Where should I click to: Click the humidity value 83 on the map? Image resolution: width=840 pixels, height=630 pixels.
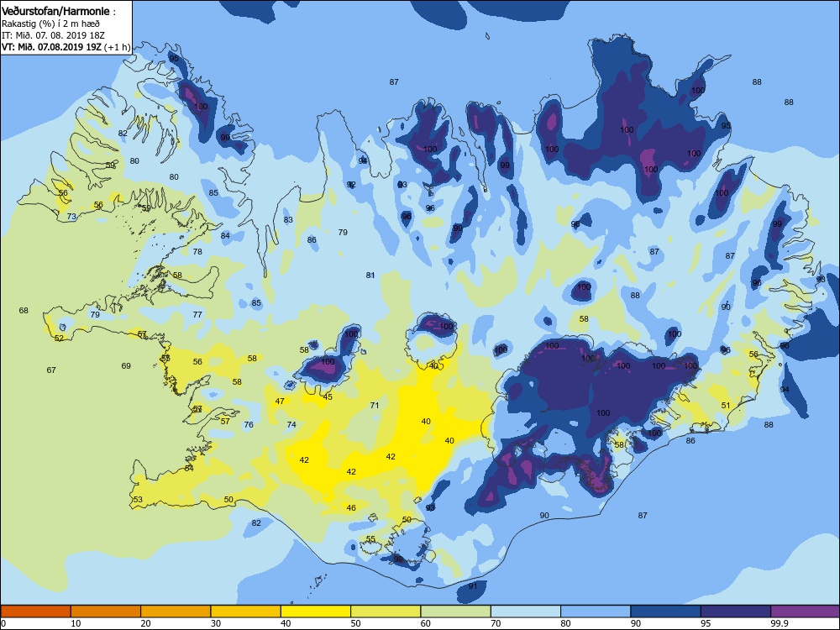289,220
